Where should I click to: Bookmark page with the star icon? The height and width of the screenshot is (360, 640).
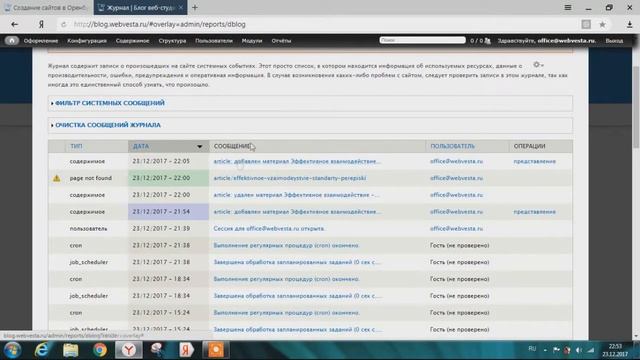(602, 24)
